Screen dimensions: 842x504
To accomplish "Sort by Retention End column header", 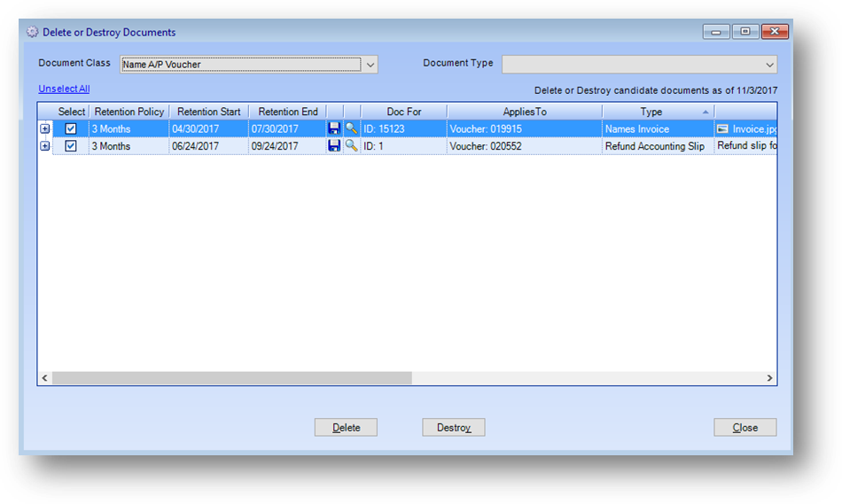I will pos(287,112).
